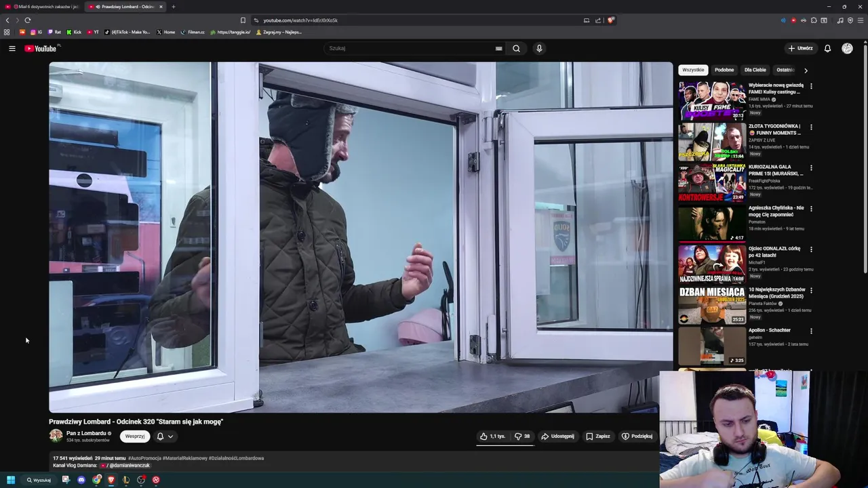Open the TikTok bookmark
Image resolution: width=868 pixels, height=488 pixels.
[x=127, y=32]
